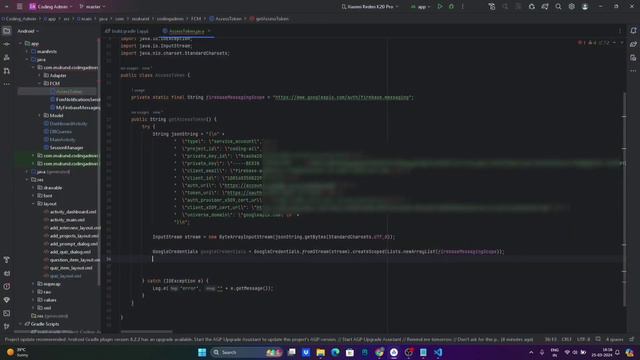The height and width of the screenshot is (360, 640).
Task: Open the master branch dropdown
Action: 92,7
